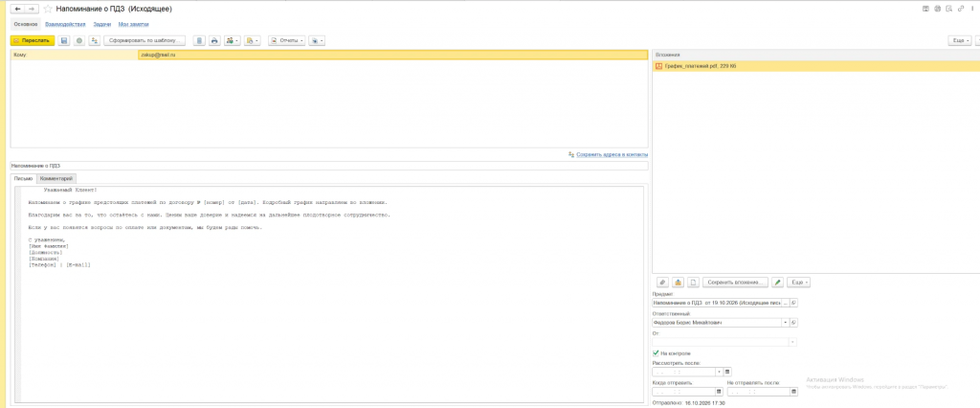Click the Не отправлять после date field

click(x=759, y=392)
